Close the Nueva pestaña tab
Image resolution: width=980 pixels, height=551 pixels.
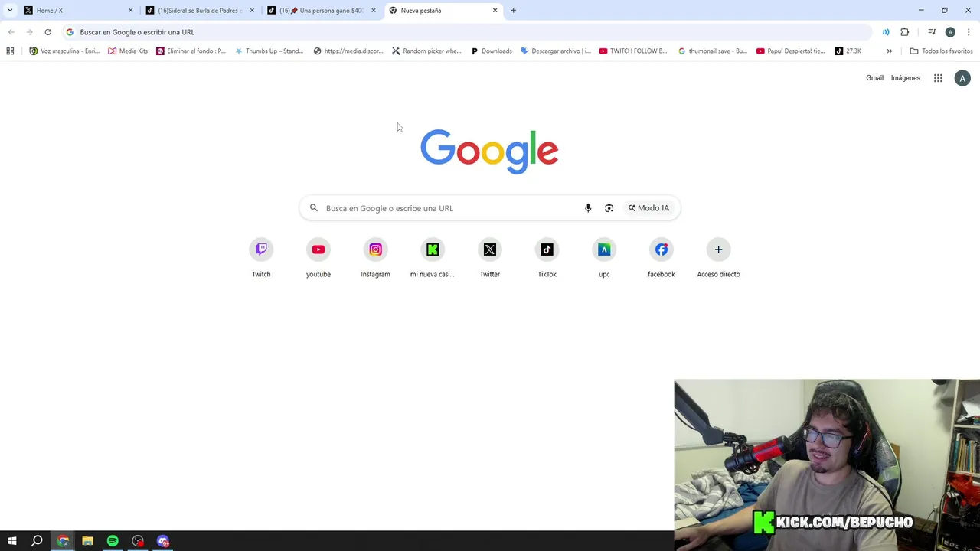click(495, 11)
